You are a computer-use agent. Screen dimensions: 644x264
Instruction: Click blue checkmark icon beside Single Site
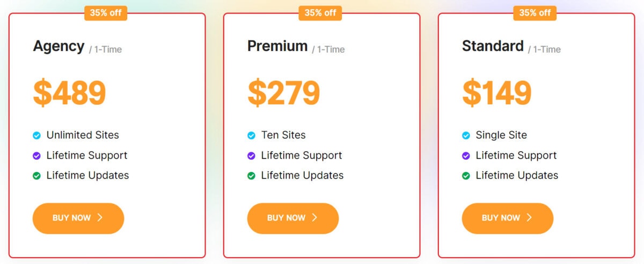pyautogui.click(x=466, y=135)
